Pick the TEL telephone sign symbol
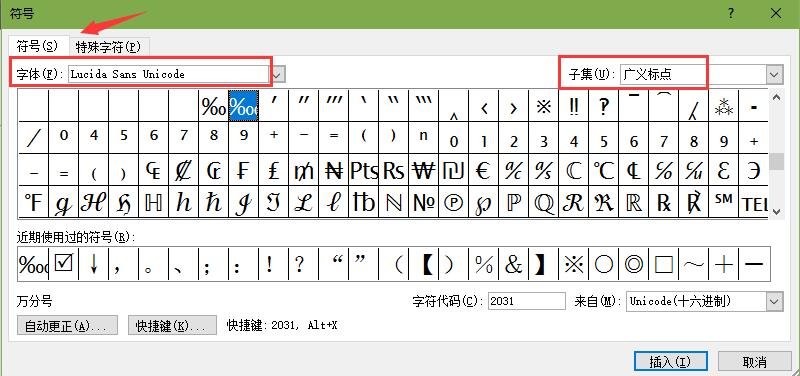 754,203
